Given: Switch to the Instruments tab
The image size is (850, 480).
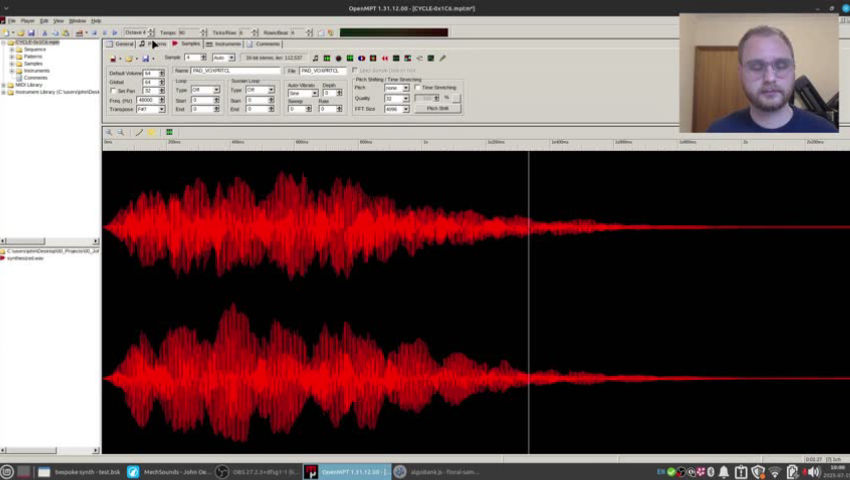Looking at the screenshot, I should coord(225,44).
